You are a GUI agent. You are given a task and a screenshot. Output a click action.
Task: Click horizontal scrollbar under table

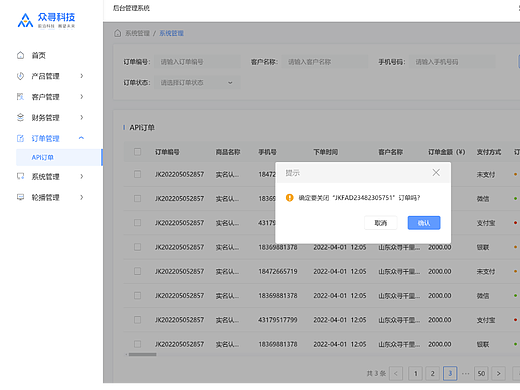[x=142, y=354]
